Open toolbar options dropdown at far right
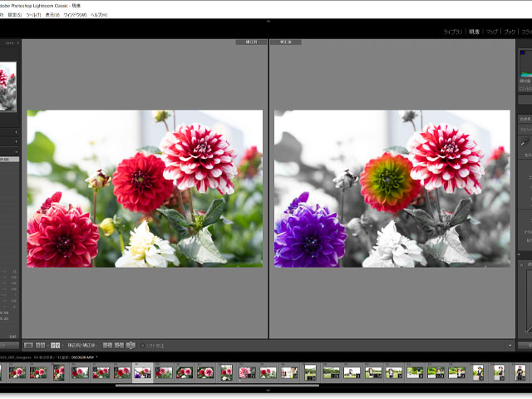Viewport: 532px width, 399px height. pos(509,345)
